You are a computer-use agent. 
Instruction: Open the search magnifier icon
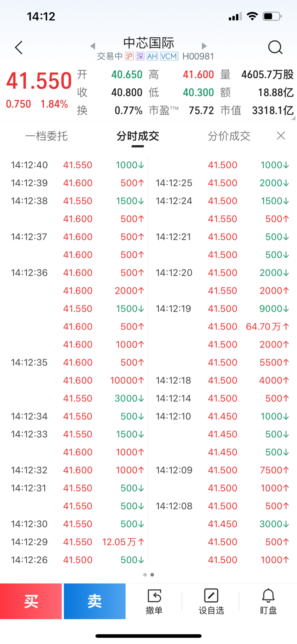tap(275, 48)
